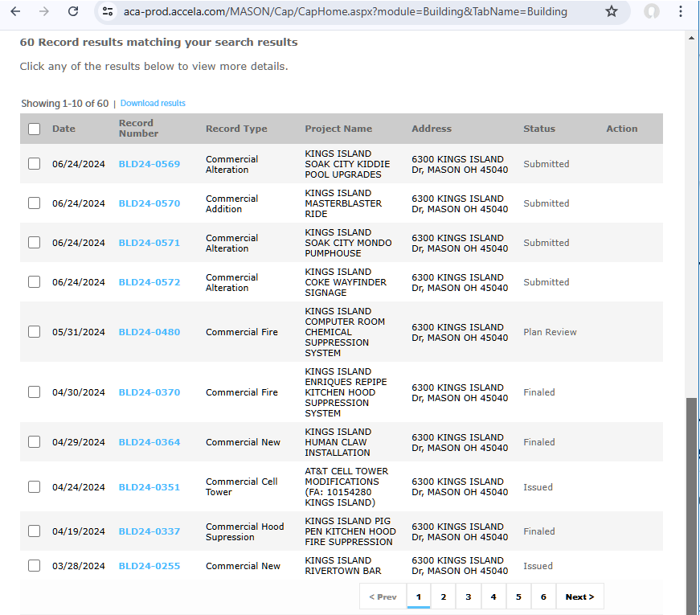Image resolution: width=700 pixels, height=615 pixels.
Task: Select checkbox for BLD24-0480 row
Action: (x=34, y=332)
